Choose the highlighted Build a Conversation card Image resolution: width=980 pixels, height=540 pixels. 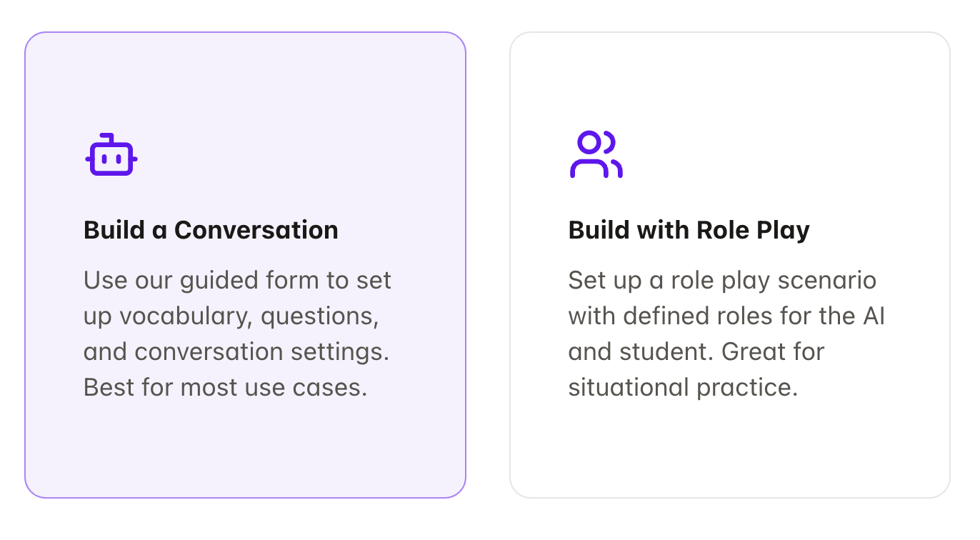245,265
